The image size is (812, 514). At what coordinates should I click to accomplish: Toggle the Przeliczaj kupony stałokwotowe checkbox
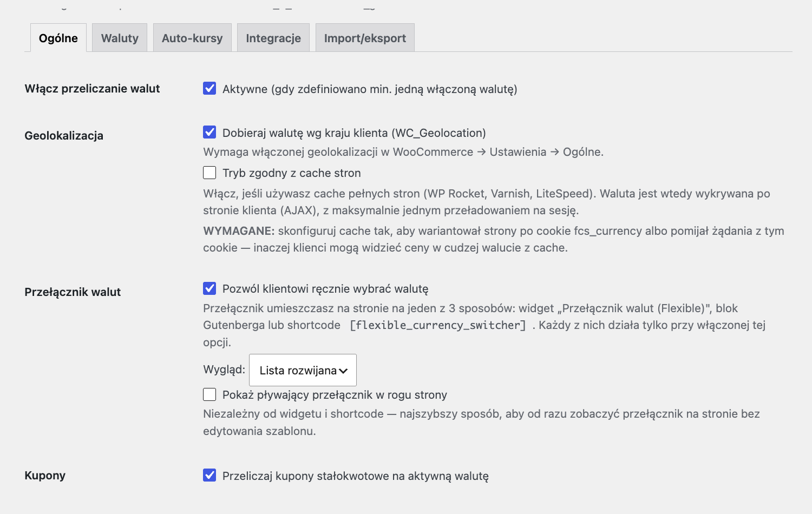tap(209, 475)
